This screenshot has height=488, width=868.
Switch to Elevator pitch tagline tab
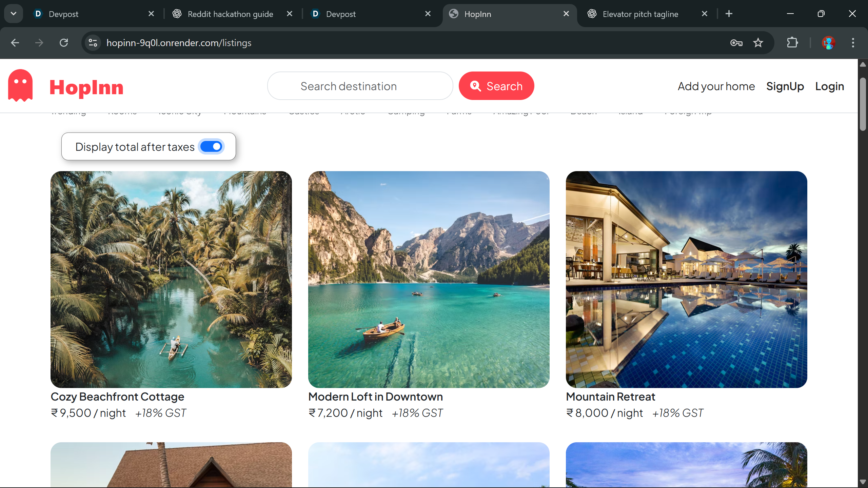[640, 14]
